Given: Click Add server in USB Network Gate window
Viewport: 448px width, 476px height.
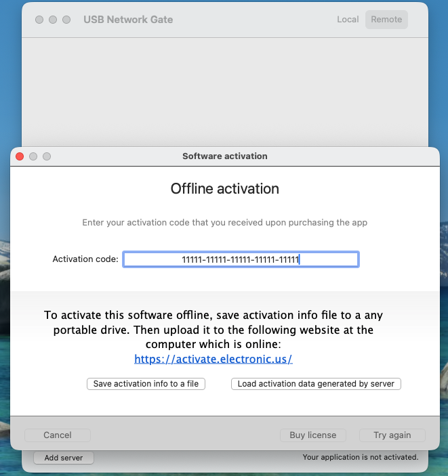Looking at the screenshot, I should tap(64, 458).
